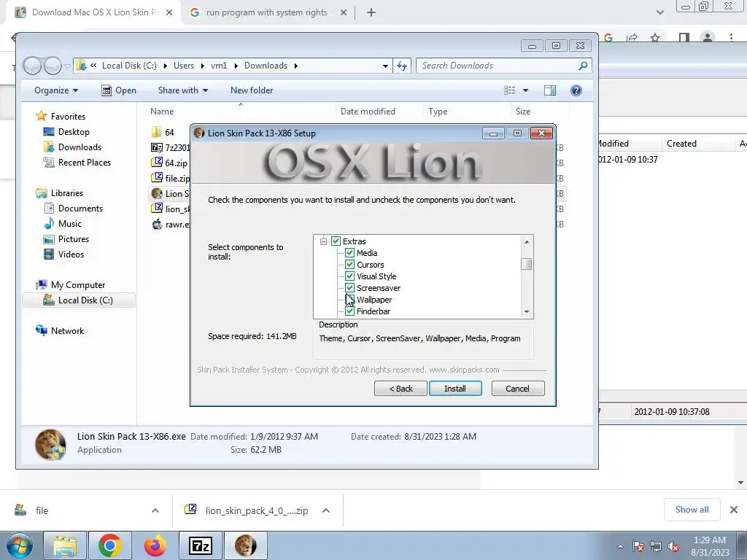Open Music library
This screenshot has width=747, height=560.
[69, 224]
